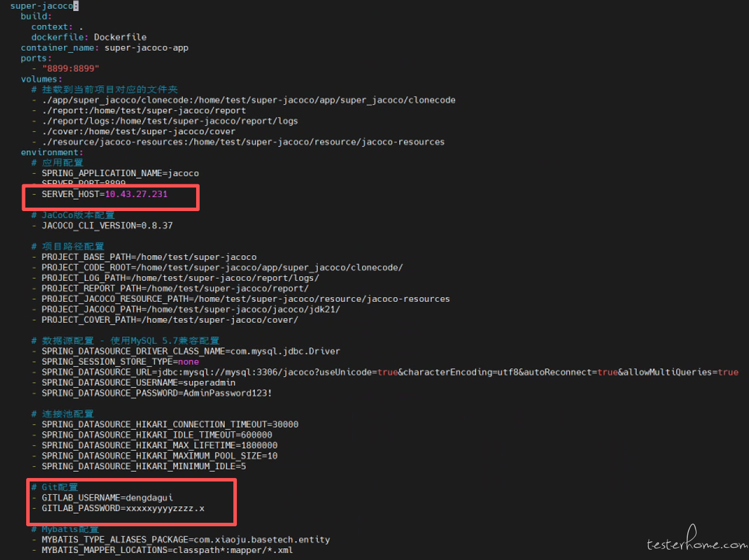This screenshot has width=749, height=560.
Task: Click the SPRING_SESSION_STORE_TYPE none value
Action: pos(189,362)
